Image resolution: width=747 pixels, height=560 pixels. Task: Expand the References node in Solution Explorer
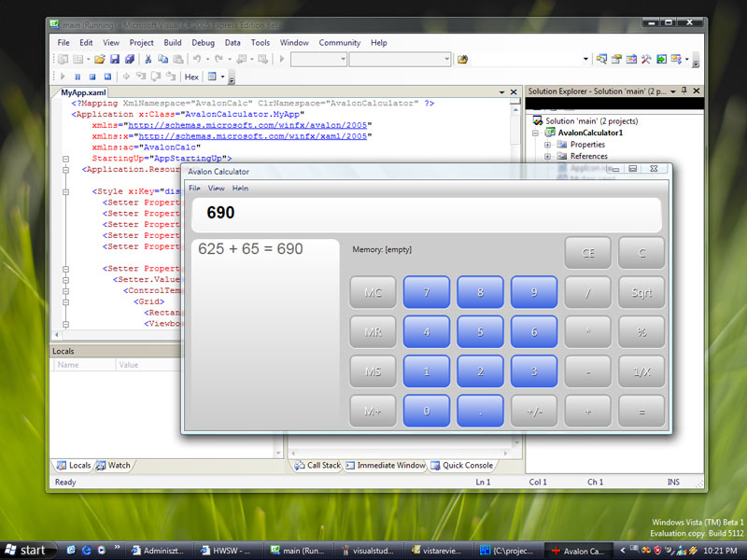547,156
